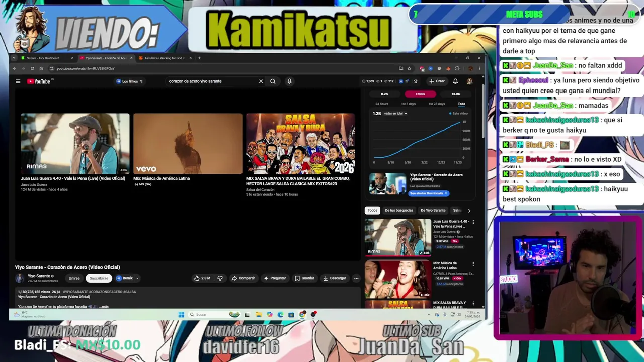The width and height of the screenshot is (644, 362).
Task: Open the YouTube notifications bell
Action: [x=455, y=81]
